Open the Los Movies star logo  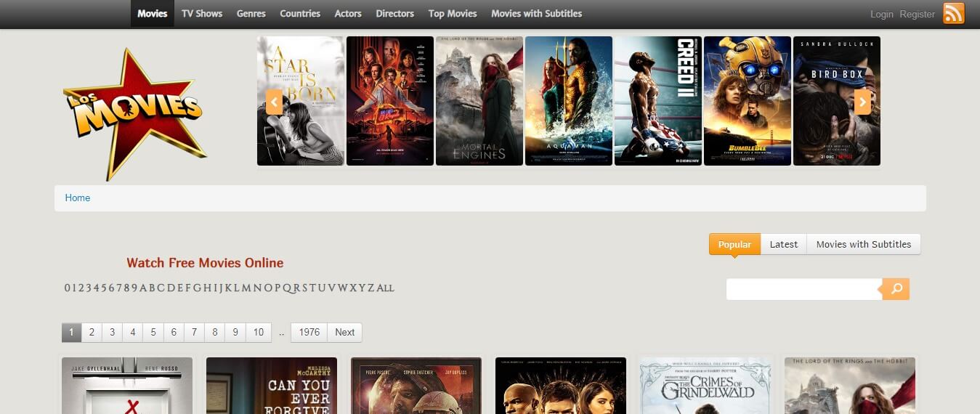click(x=134, y=113)
